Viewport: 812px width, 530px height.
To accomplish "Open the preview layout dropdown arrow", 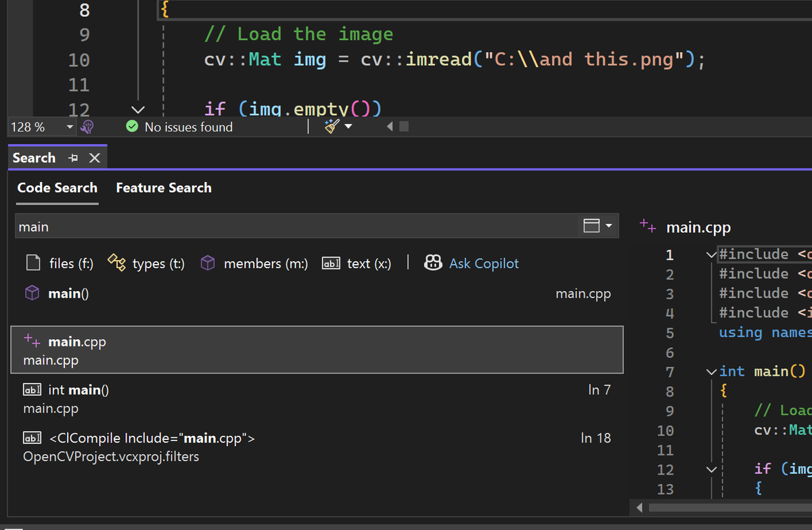I will (609, 225).
